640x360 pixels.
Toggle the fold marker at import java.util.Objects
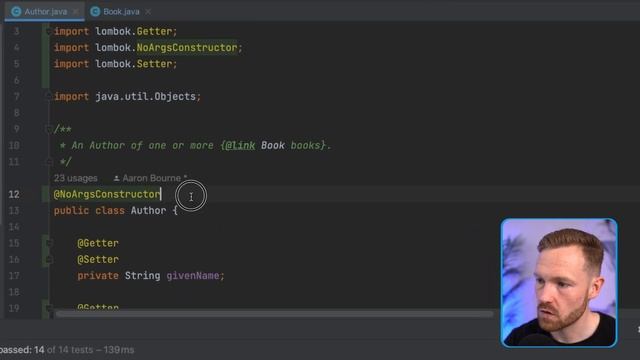click(x=48, y=96)
